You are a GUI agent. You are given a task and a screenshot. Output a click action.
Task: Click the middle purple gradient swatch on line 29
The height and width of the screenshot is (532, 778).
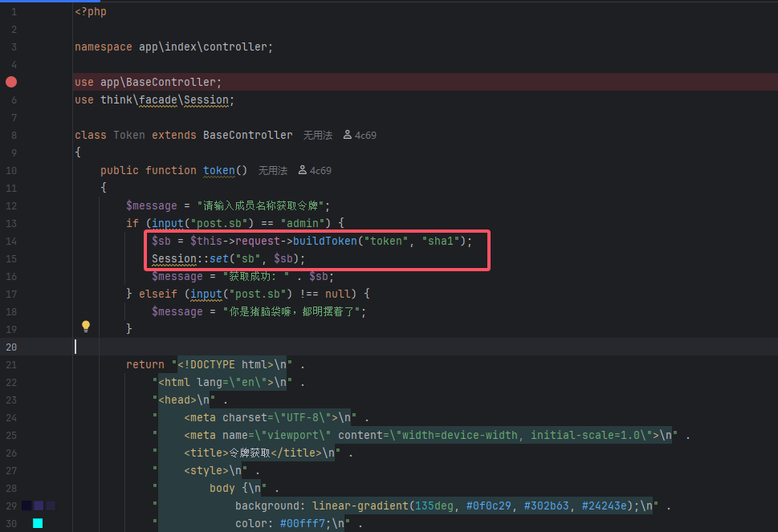pos(39,506)
